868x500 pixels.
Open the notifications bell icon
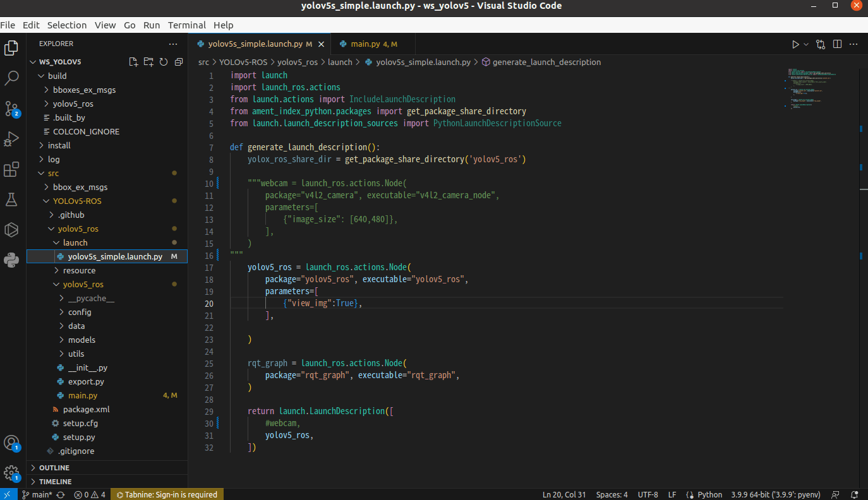(x=855, y=494)
